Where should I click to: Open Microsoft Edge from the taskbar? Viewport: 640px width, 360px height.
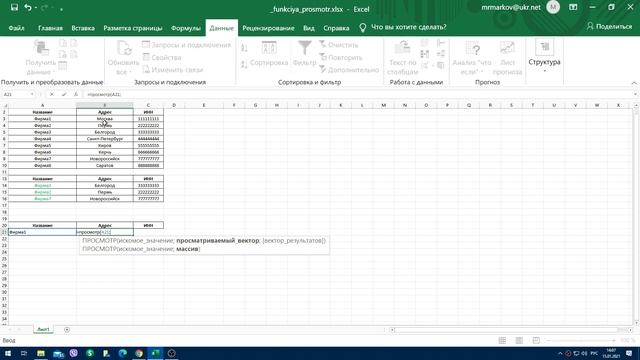tap(122, 353)
